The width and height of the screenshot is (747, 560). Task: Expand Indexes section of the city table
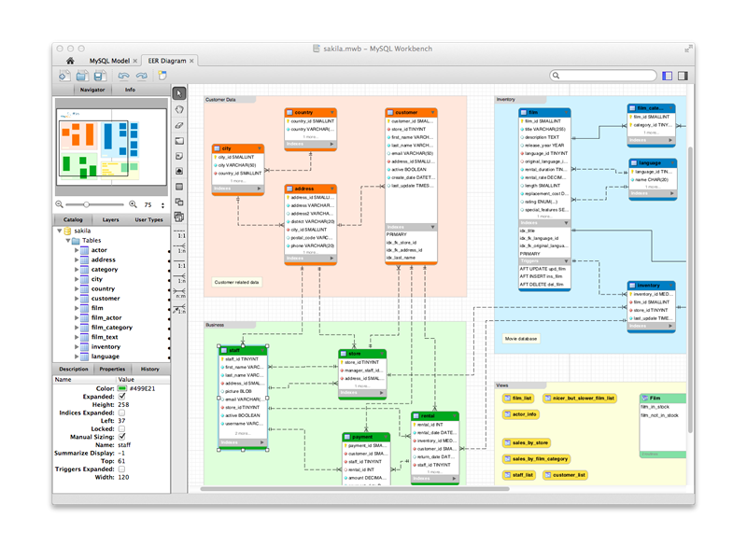coord(260,189)
